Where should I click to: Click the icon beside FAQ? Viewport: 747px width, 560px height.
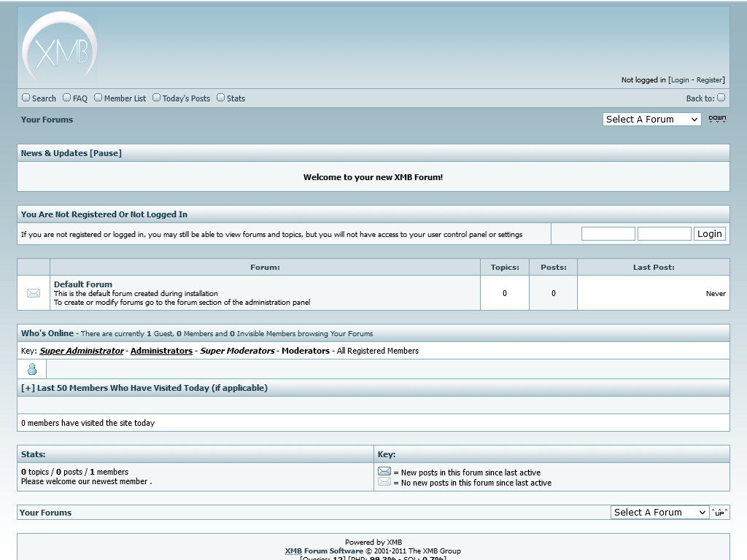pyautogui.click(x=66, y=98)
